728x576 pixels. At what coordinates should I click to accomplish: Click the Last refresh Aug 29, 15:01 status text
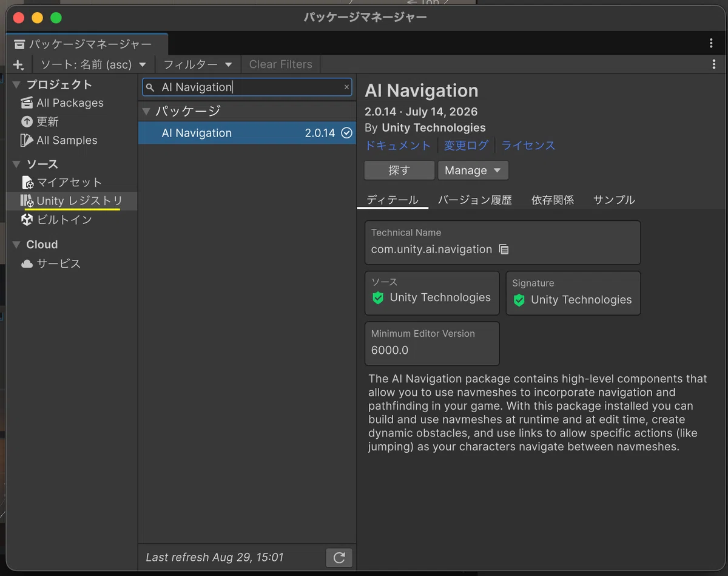(215, 557)
